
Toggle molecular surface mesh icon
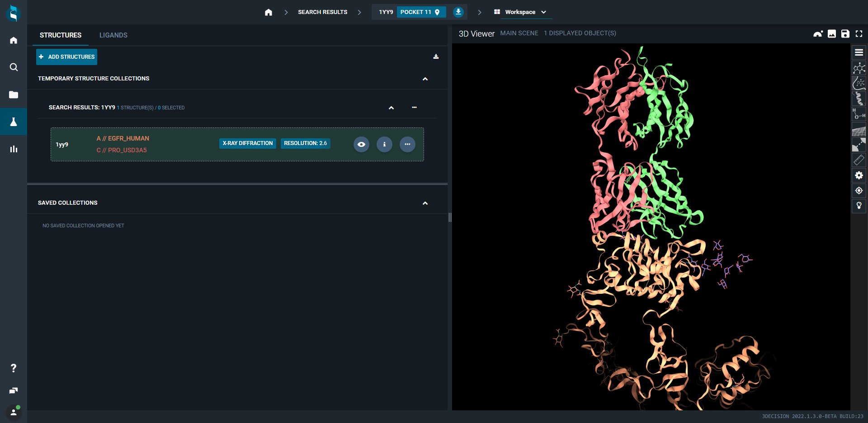pos(859,131)
